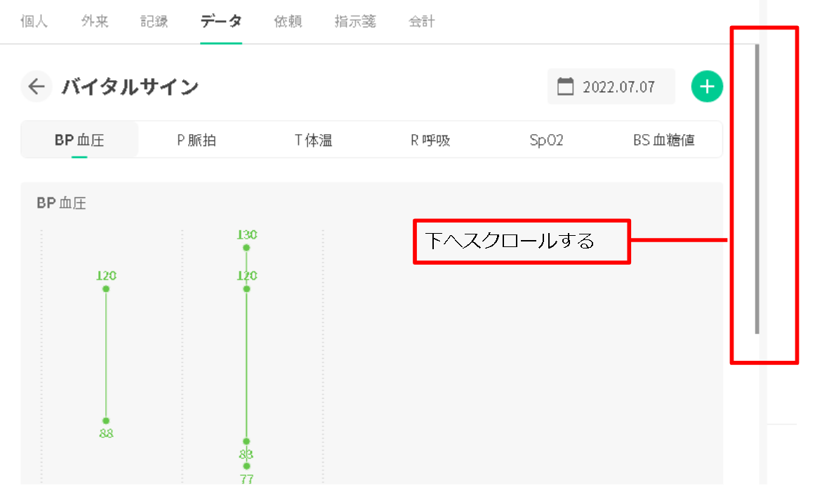The height and width of the screenshot is (504, 822).
Task: Click the 120 systolic point in first column
Action: coord(106,289)
